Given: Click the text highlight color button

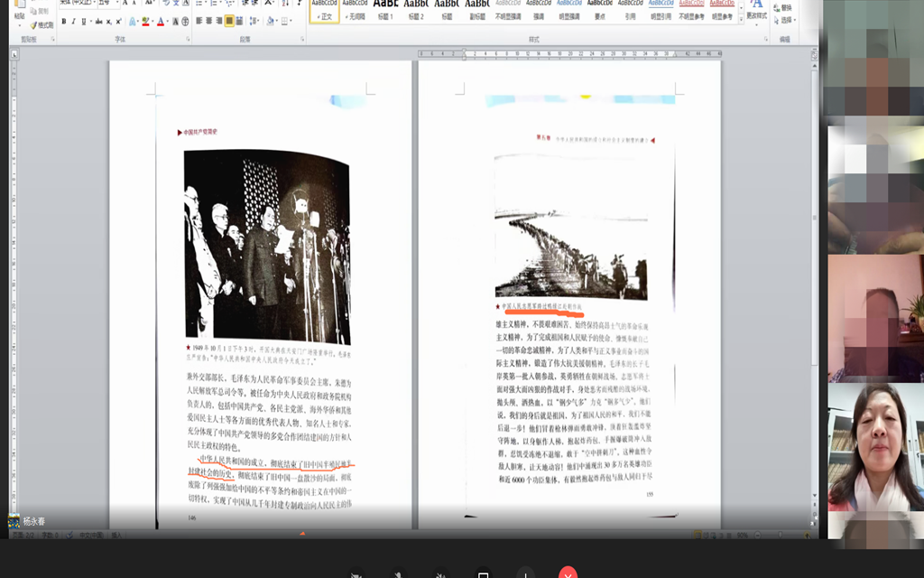Looking at the screenshot, I should pyautogui.click(x=146, y=21).
